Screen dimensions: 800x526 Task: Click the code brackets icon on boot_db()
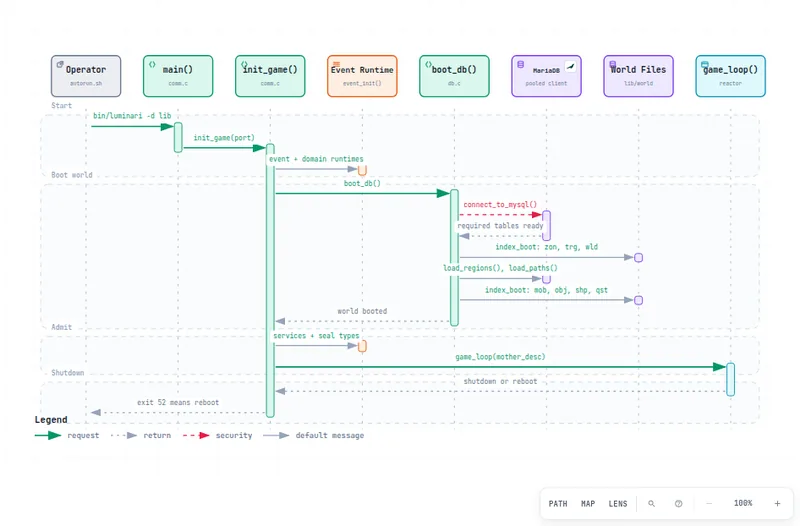pos(428,64)
